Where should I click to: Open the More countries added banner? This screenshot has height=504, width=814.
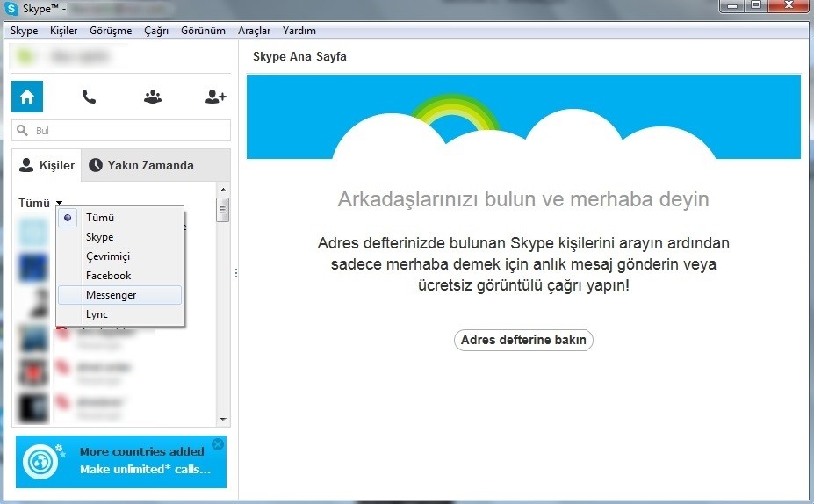pos(121,462)
